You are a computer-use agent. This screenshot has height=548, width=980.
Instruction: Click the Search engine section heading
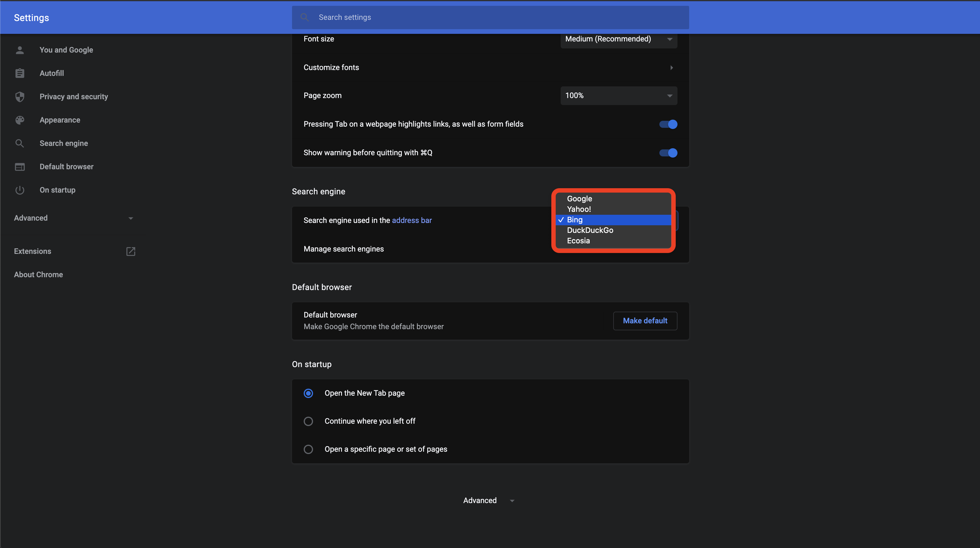tap(318, 191)
